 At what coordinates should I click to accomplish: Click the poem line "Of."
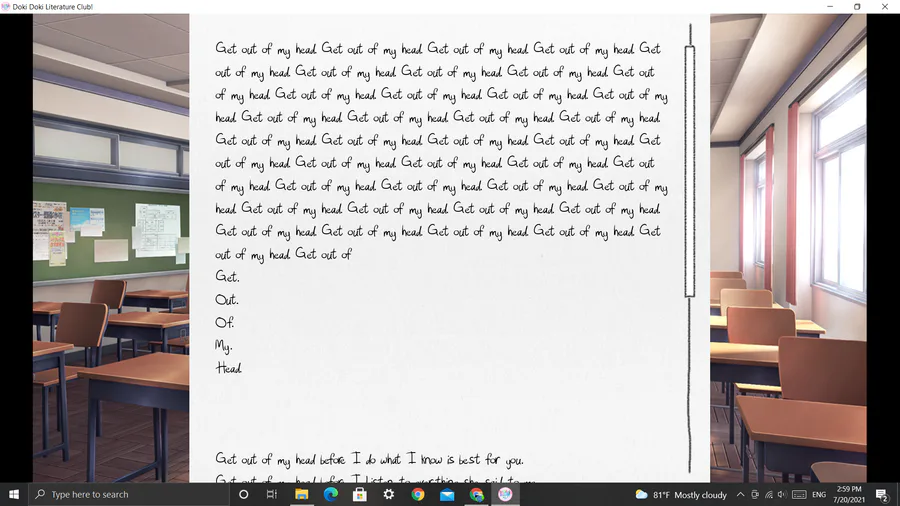click(224, 322)
